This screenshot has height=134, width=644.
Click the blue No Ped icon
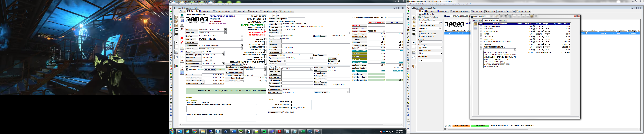point(182,73)
